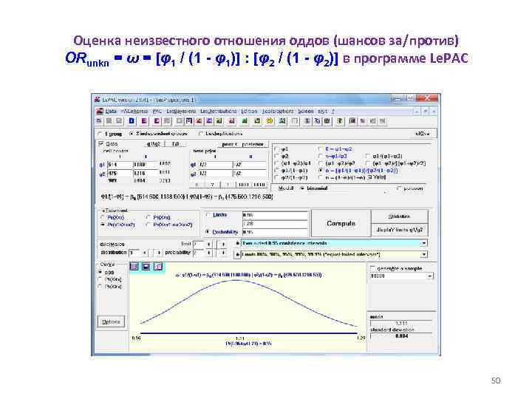
Task: Open the two-sided 0.95 confidence intervals dropdown
Action: point(424,243)
